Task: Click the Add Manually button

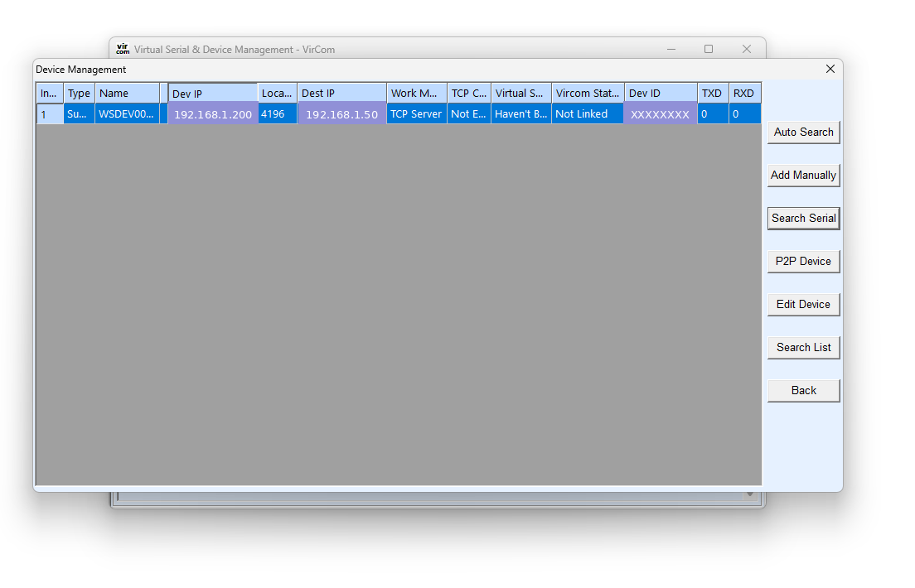Action: pyautogui.click(x=804, y=175)
